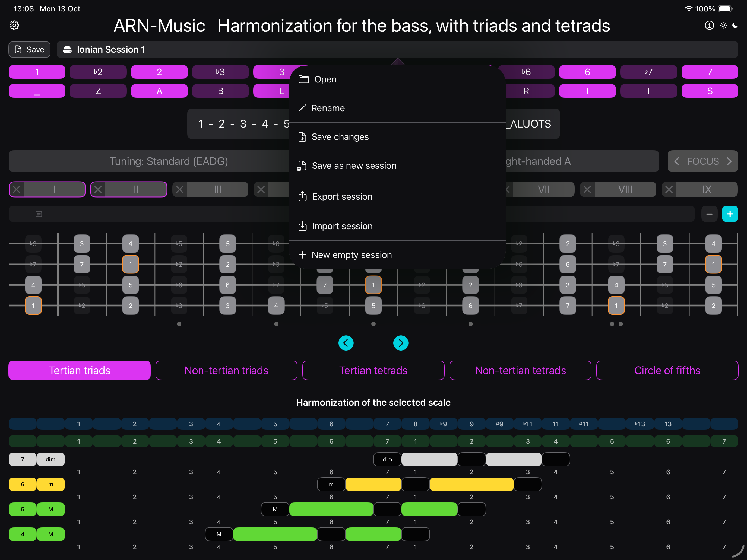
Task: Click the FOCUS right chevron
Action: click(x=729, y=161)
